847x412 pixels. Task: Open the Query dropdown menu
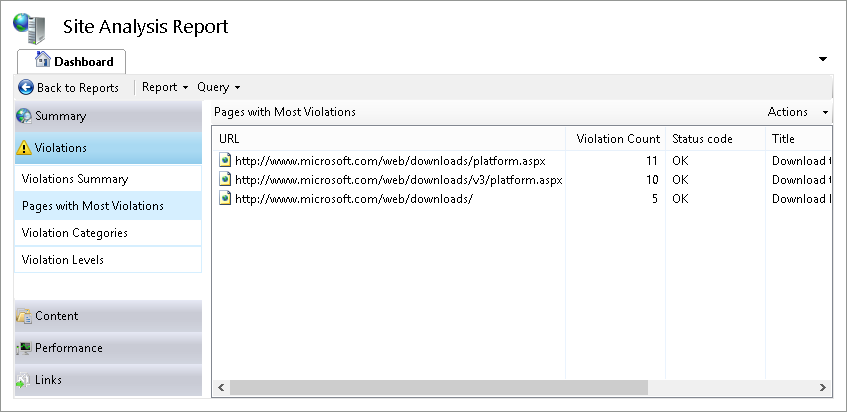(x=219, y=88)
